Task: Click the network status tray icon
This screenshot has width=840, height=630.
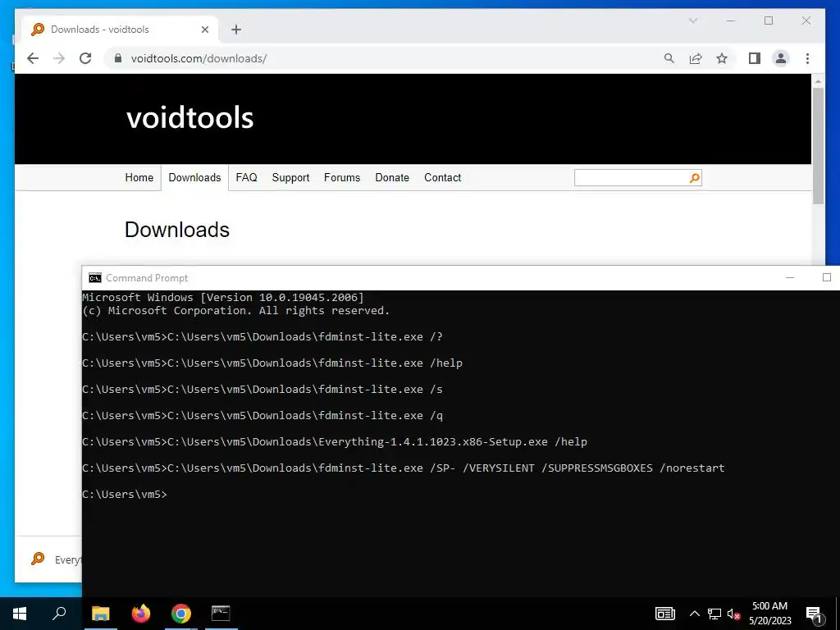Action: [x=714, y=614]
